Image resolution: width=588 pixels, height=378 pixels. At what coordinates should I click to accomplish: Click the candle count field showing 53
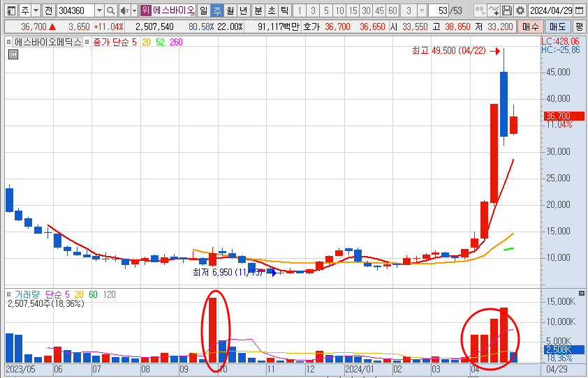(x=439, y=10)
